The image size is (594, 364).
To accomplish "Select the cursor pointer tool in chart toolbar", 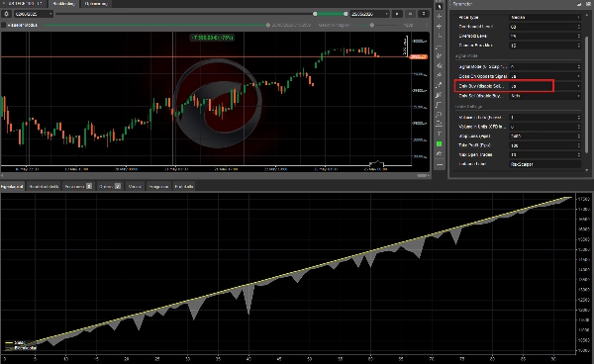I will click(x=439, y=7).
